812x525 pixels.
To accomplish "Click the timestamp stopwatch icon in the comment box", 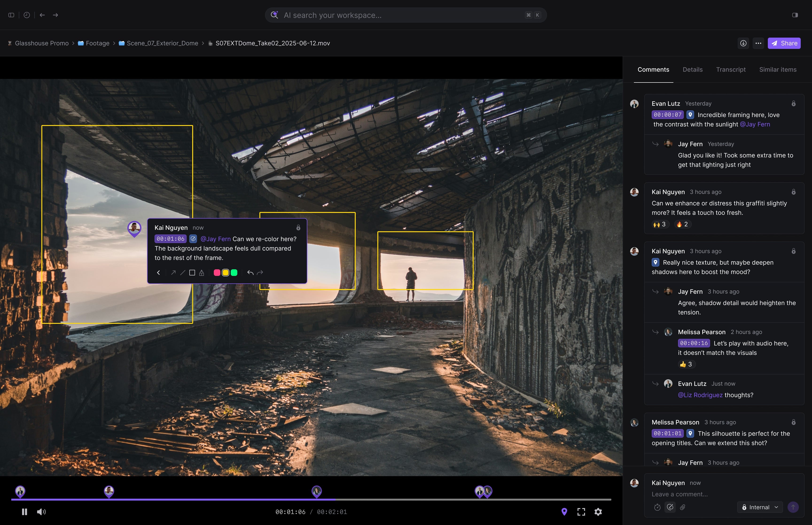I will click(x=657, y=507).
